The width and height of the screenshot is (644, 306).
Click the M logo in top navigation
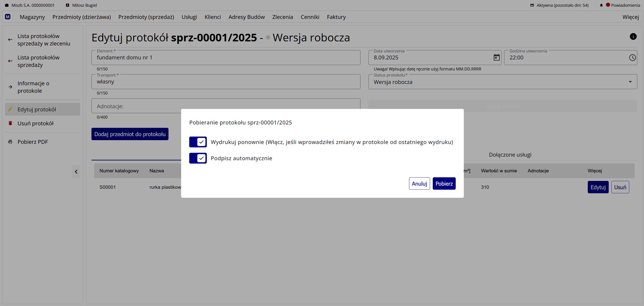point(7,17)
